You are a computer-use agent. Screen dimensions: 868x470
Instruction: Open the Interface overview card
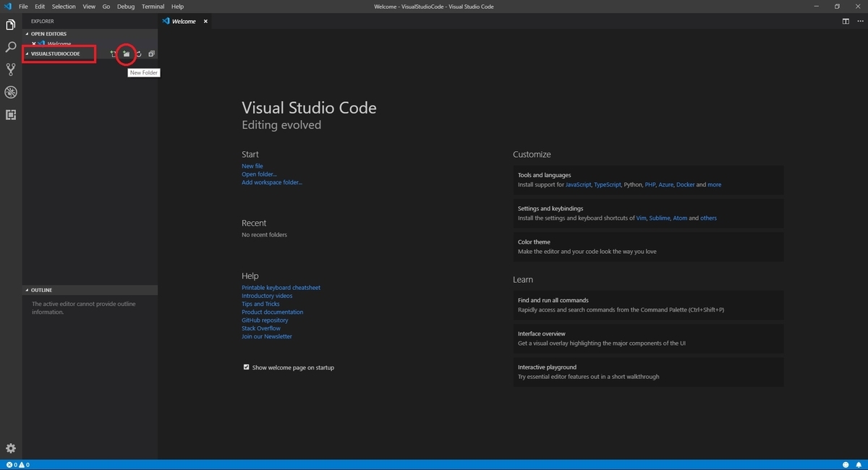pos(649,338)
